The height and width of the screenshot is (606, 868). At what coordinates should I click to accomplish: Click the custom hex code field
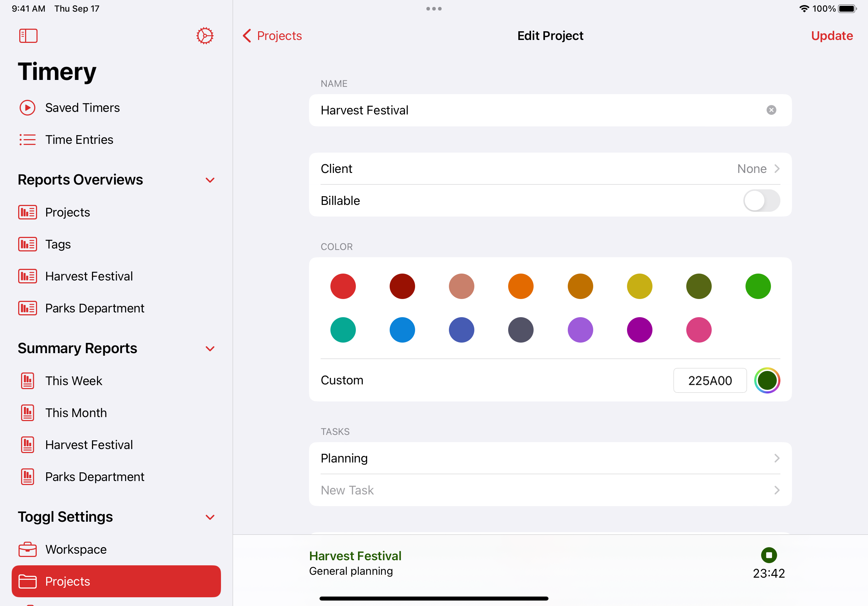pos(710,380)
